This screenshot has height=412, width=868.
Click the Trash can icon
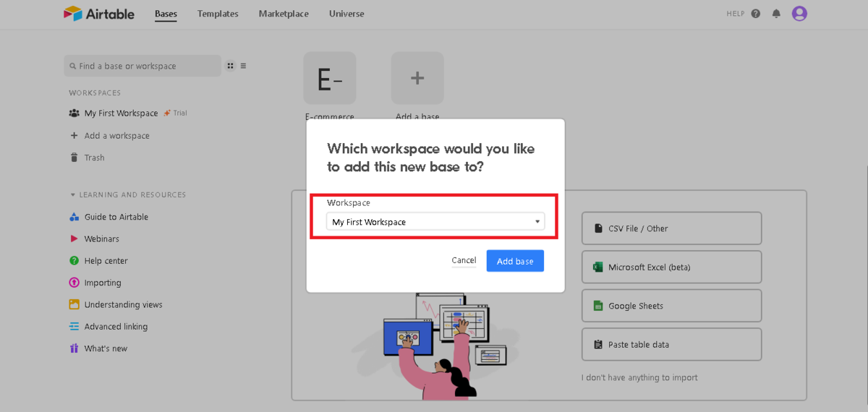pos(74,158)
